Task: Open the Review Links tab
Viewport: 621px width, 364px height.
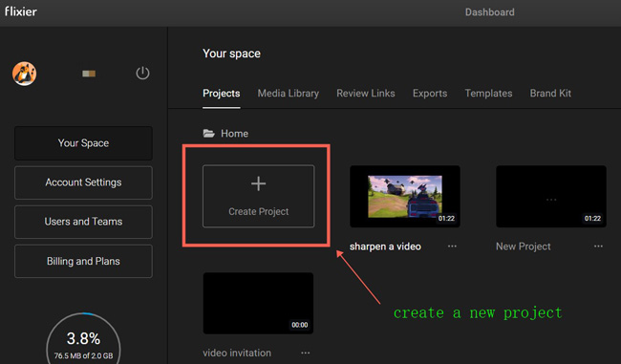Action: click(x=366, y=94)
